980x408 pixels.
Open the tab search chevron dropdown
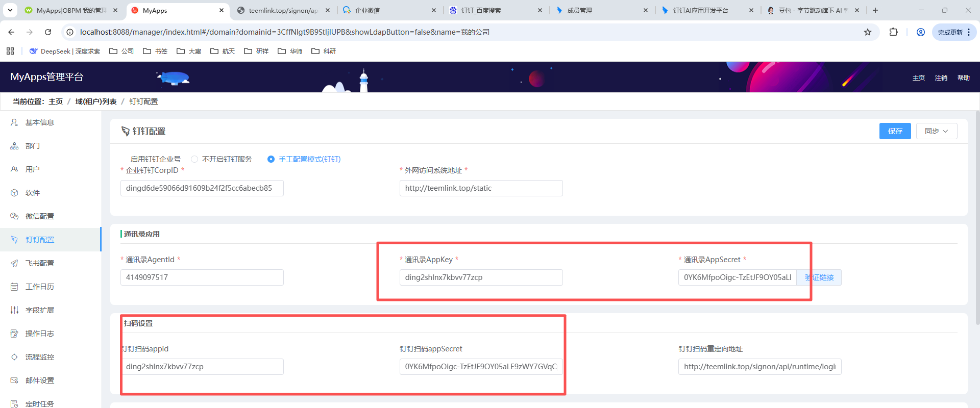(10, 10)
